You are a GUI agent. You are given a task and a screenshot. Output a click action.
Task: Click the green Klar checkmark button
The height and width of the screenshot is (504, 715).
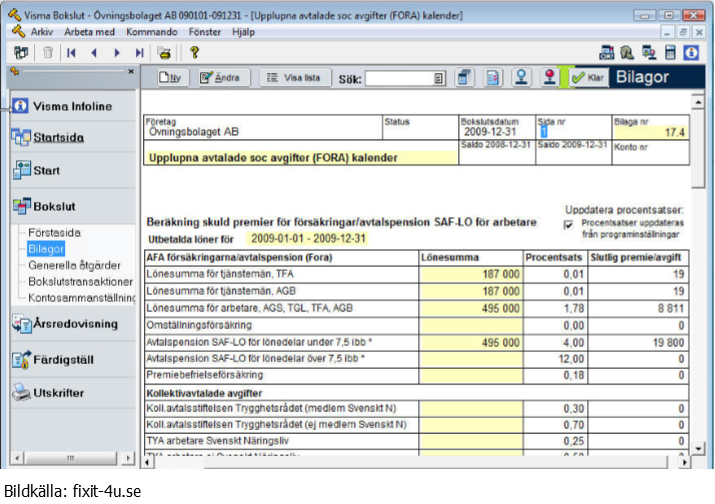(587, 77)
